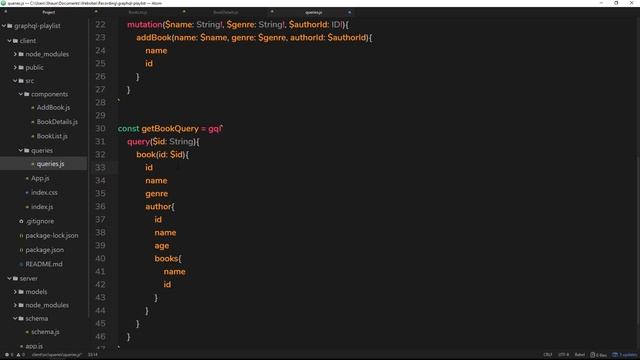Click the README.md file icon
The width and height of the screenshot is (640, 360).
pos(21,264)
